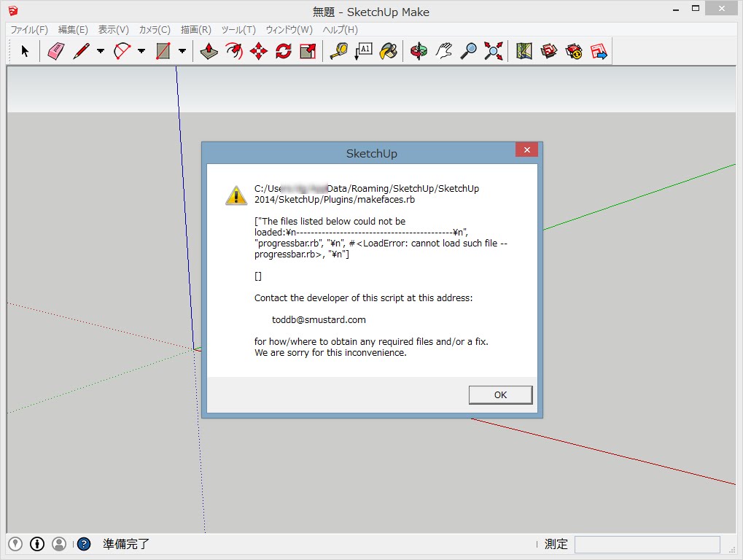Open the カメラ(C) menu
This screenshot has height=560, width=743.
(x=155, y=29)
